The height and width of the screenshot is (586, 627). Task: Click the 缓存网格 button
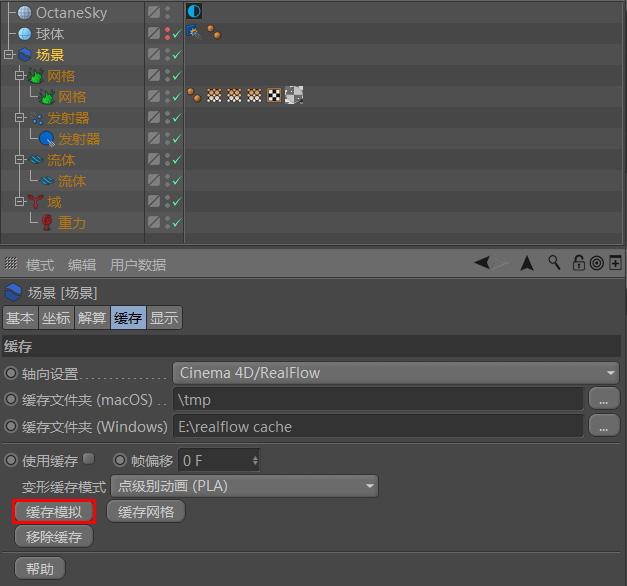point(146,512)
